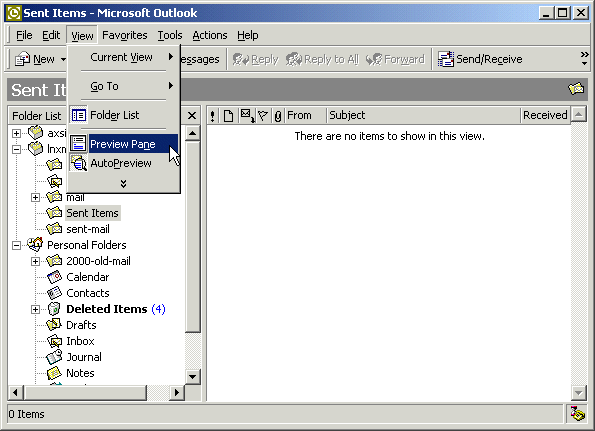Screen dimensions: 595x431
Task: Sort by the Importance exclamation column icon
Action: coord(212,115)
